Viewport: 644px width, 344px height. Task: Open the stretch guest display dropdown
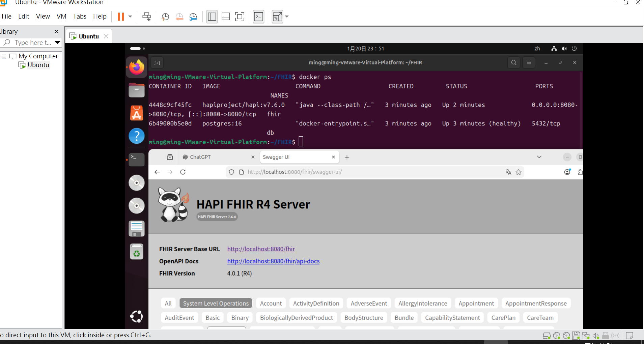click(x=287, y=16)
